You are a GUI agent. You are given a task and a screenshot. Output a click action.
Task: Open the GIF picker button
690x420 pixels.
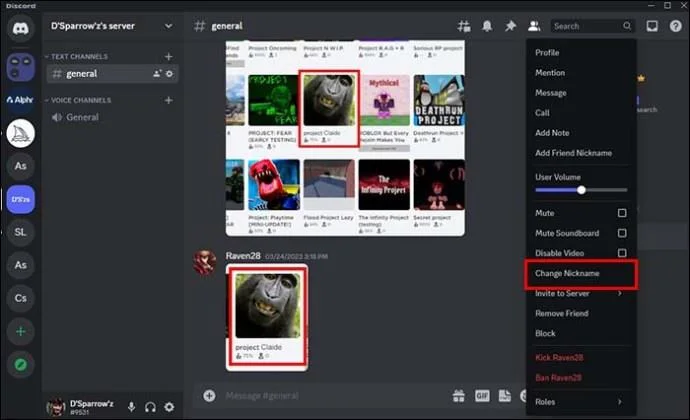(482, 396)
